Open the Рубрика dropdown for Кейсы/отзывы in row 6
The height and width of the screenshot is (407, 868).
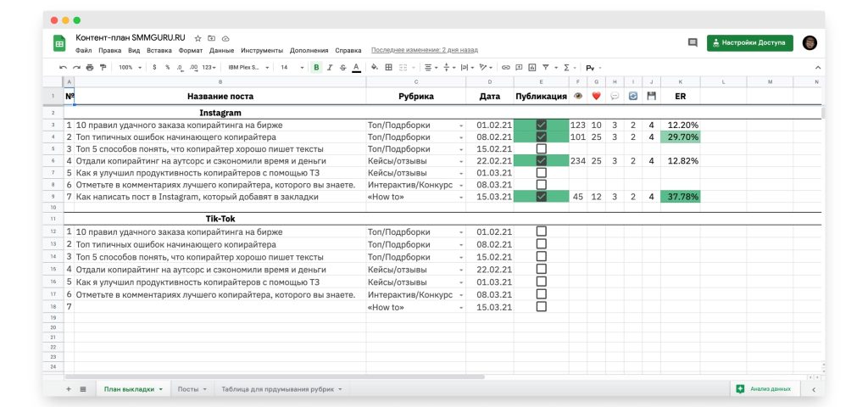tap(461, 160)
